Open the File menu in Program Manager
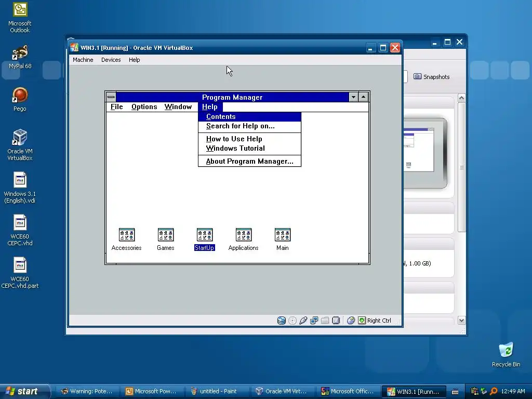Screen dimensions: 532x399 coord(117,107)
